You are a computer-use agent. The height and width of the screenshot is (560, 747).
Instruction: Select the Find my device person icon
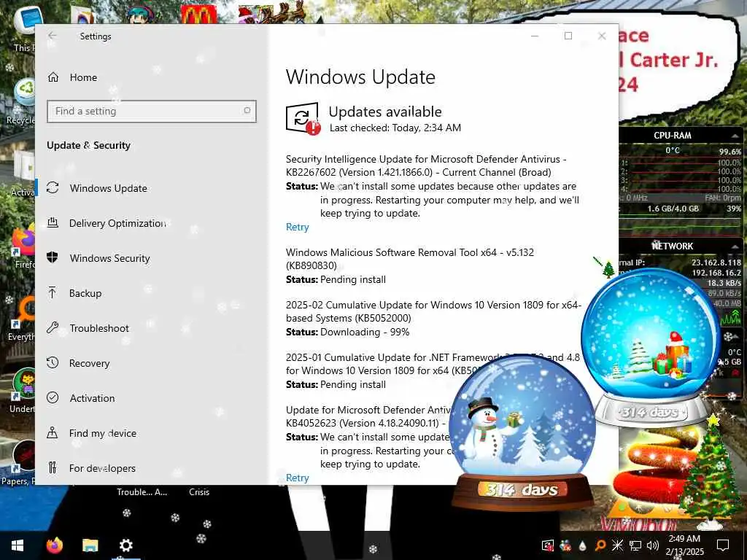click(x=53, y=432)
